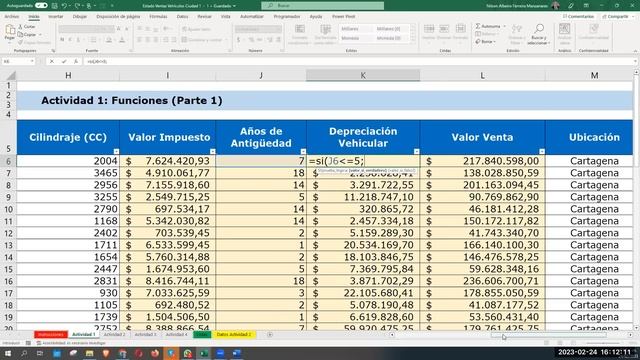Image resolution: width=640 pixels, height=360 pixels.
Task: Open Años de Antigüedad filter dropdown
Action: [x=303, y=151]
